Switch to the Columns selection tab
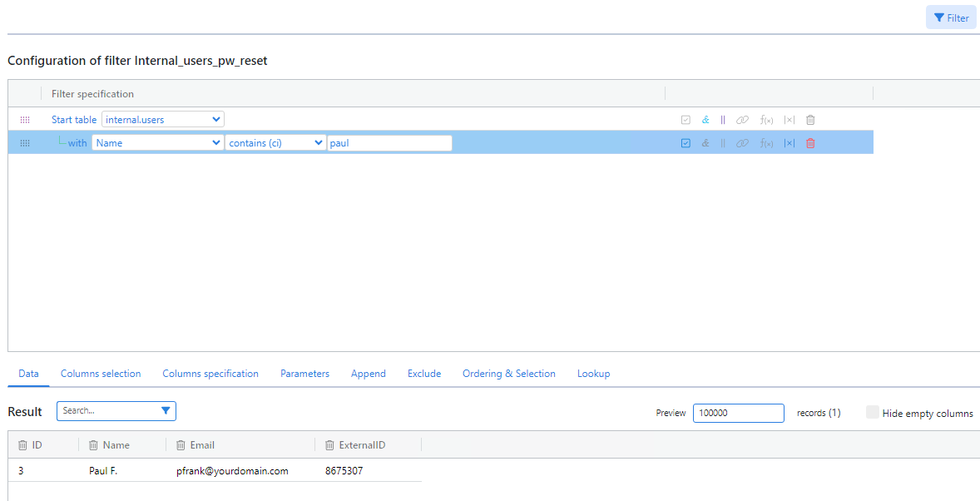 point(101,374)
